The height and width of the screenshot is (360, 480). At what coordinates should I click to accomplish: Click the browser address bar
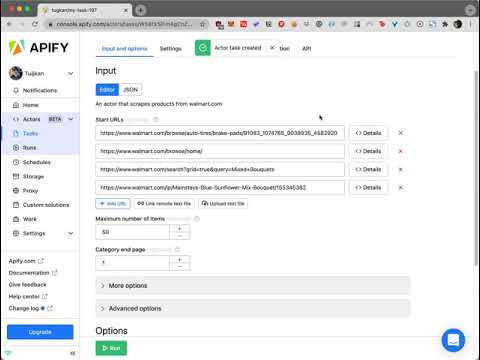[x=124, y=24]
